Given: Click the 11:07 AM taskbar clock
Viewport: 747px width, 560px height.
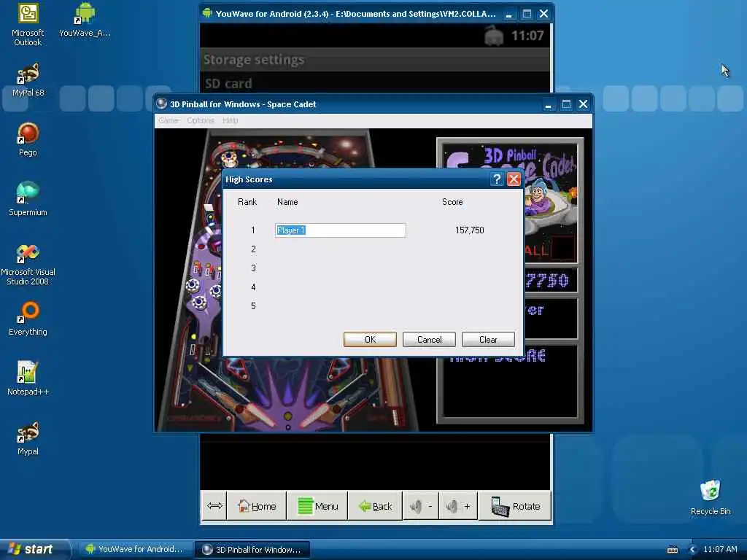Looking at the screenshot, I should 720,549.
